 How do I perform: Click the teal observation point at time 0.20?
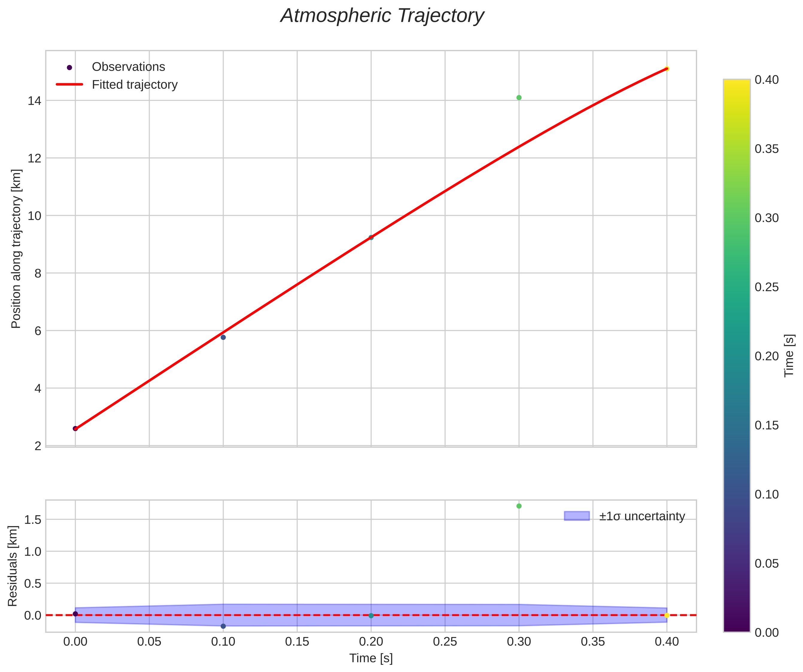[x=371, y=238]
